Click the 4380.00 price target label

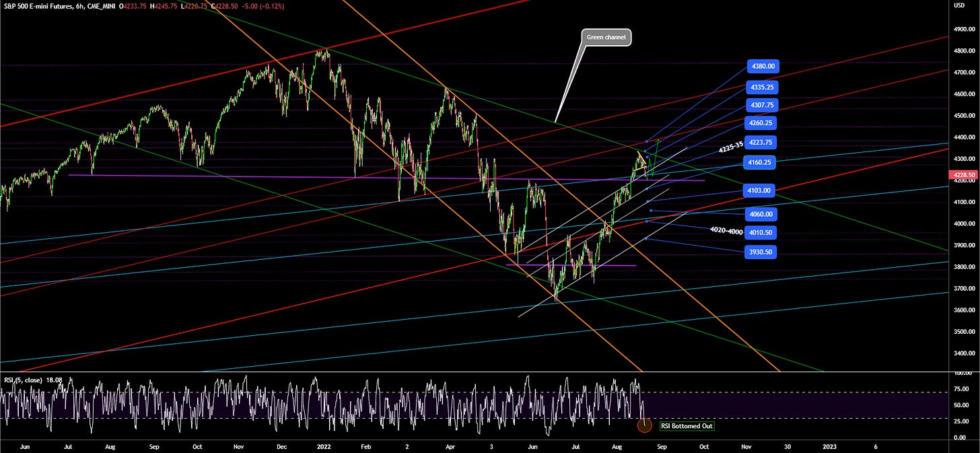click(x=764, y=66)
